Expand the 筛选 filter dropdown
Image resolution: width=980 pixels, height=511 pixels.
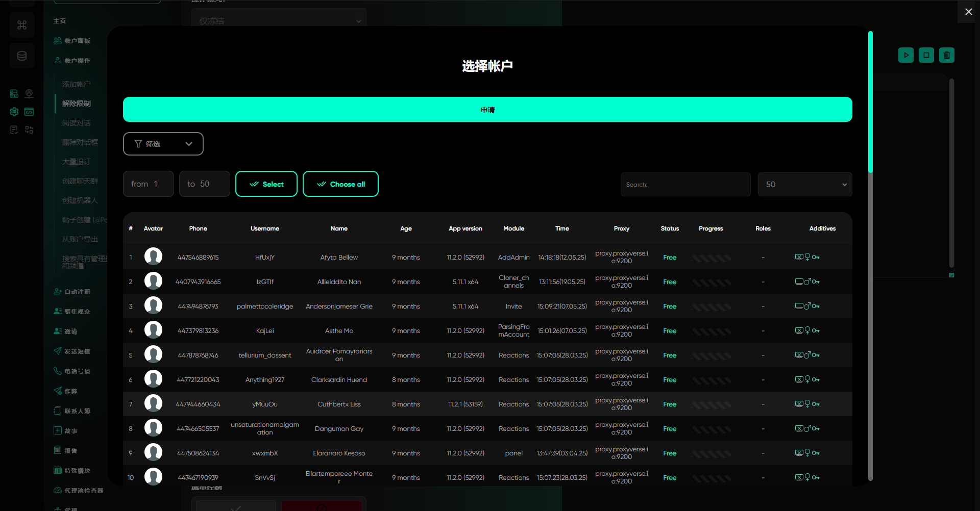[163, 144]
